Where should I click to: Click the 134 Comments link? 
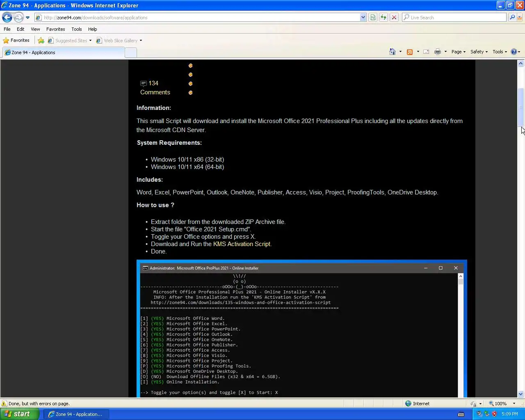[x=155, y=88]
